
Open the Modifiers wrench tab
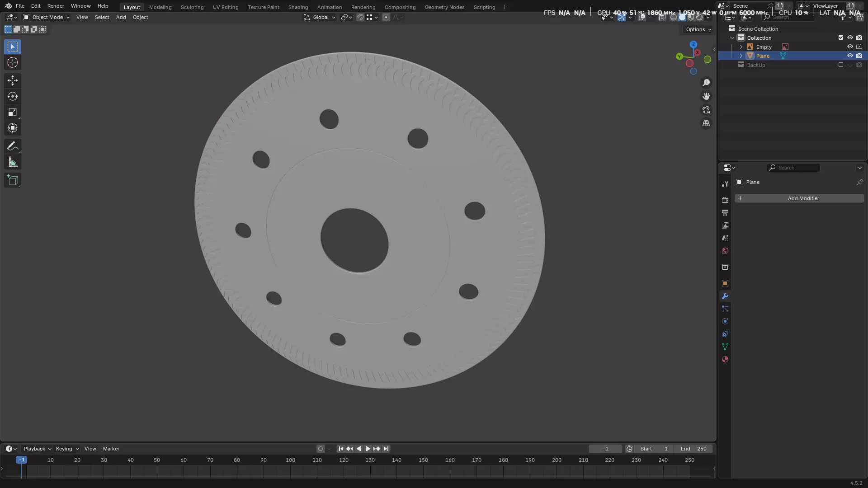(725, 296)
